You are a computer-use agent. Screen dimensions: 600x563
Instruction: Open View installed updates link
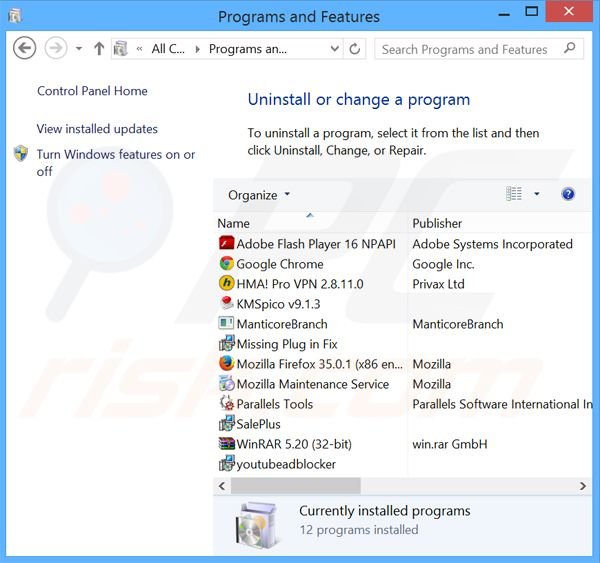(x=97, y=129)
